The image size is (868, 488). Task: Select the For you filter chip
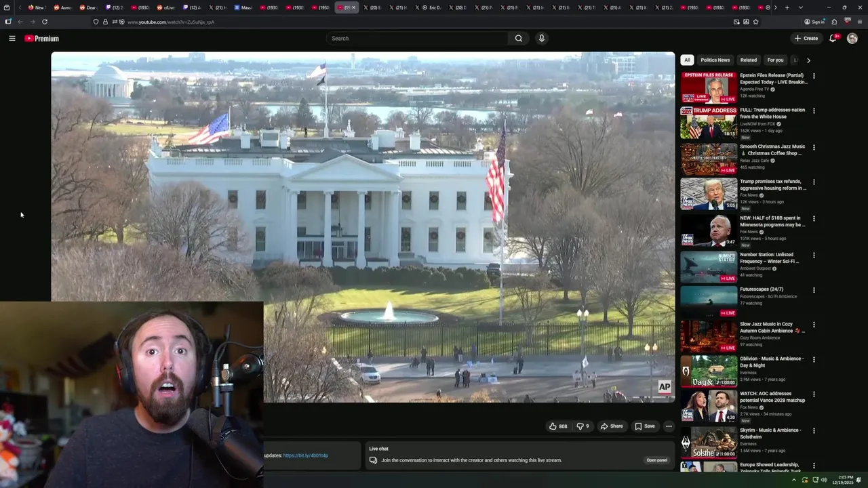coord(775,60)
